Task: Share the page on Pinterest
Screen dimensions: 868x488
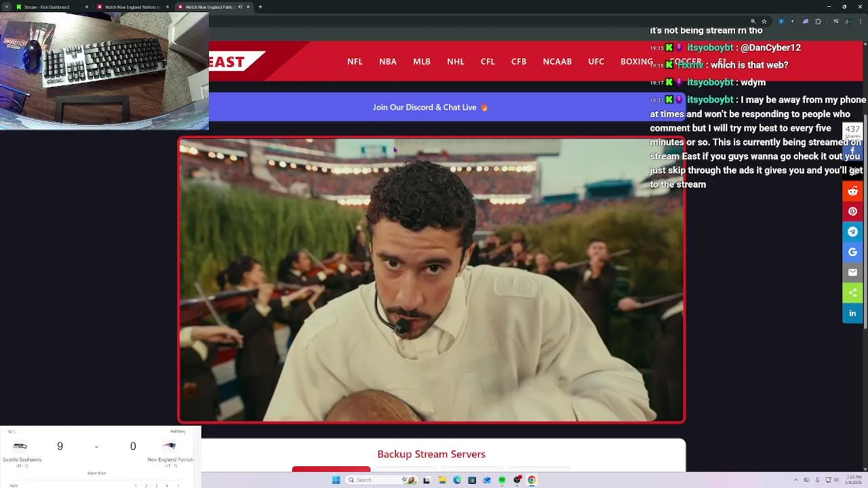Action: pos(852,211)
